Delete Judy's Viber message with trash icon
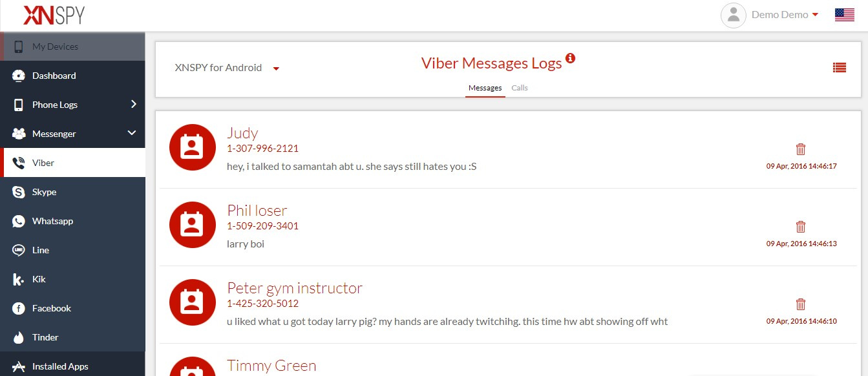The width and height of the screenshot is (868, 376). [801, 149]
